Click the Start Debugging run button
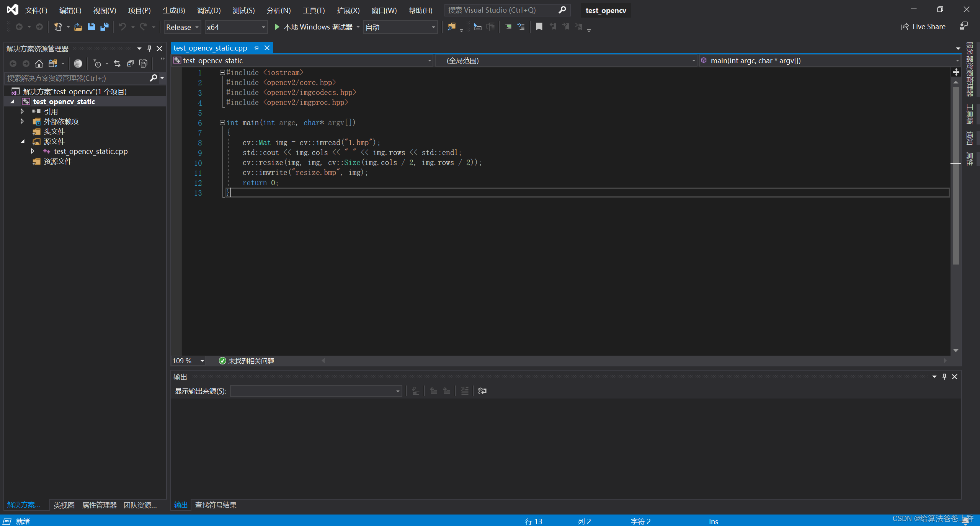Screen dimensions: 980x526 click(x=278, y=26)
